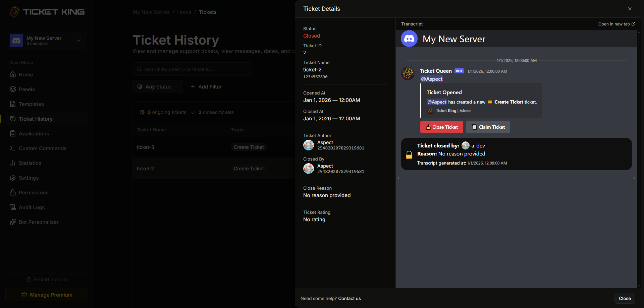Click the Ticket Queen bot avatar

pos(408,73)
